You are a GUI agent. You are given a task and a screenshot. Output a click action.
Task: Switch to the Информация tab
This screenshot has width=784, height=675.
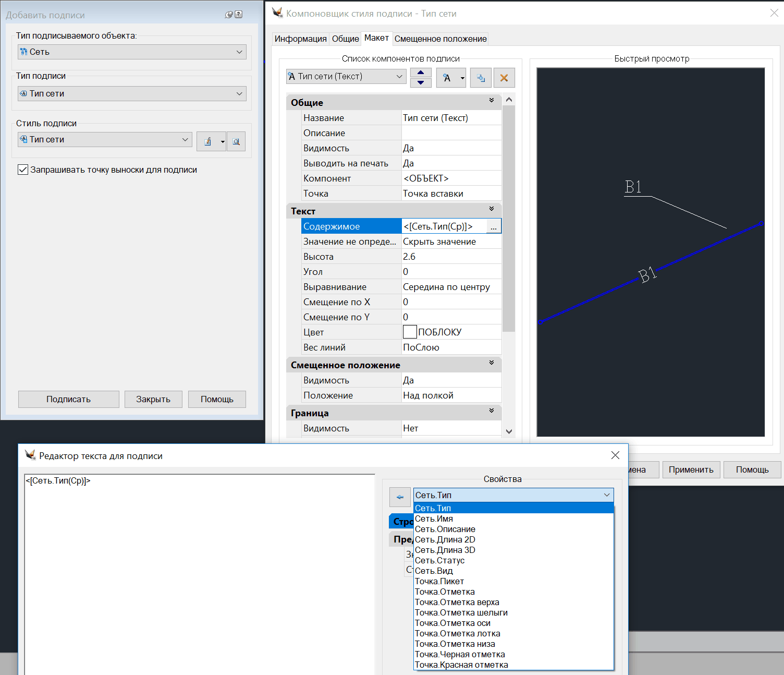301,39
